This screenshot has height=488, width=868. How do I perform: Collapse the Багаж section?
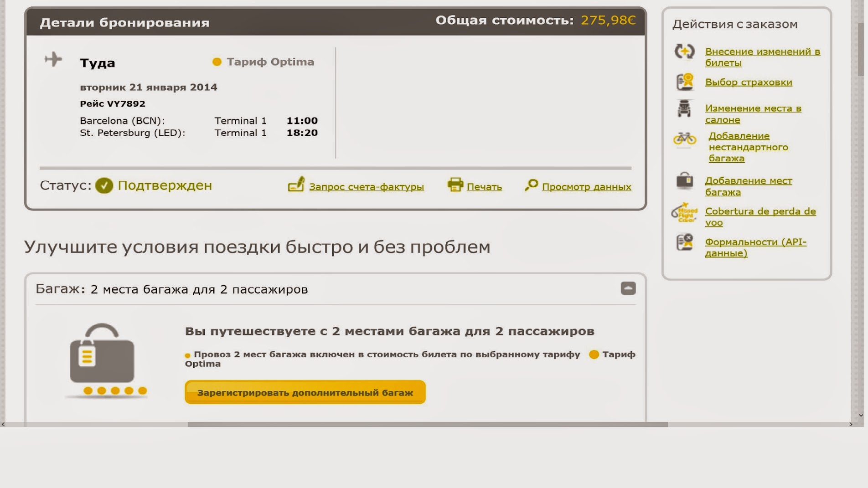(x=628, y=288)
